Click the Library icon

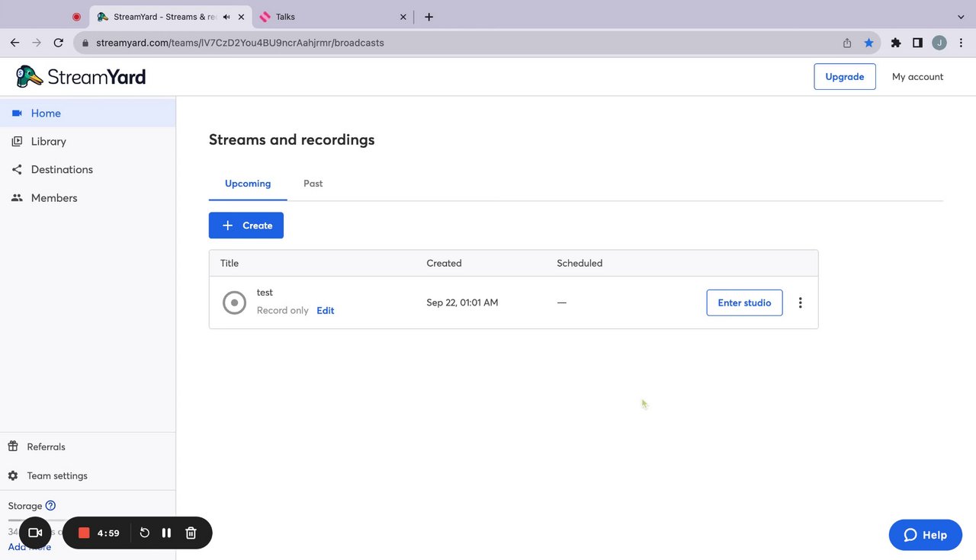click(x=17, y=141)
